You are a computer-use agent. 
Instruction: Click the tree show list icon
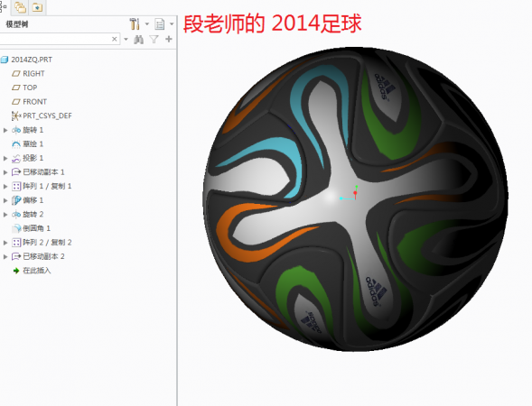pyautogui.click(x=160, y=24)
